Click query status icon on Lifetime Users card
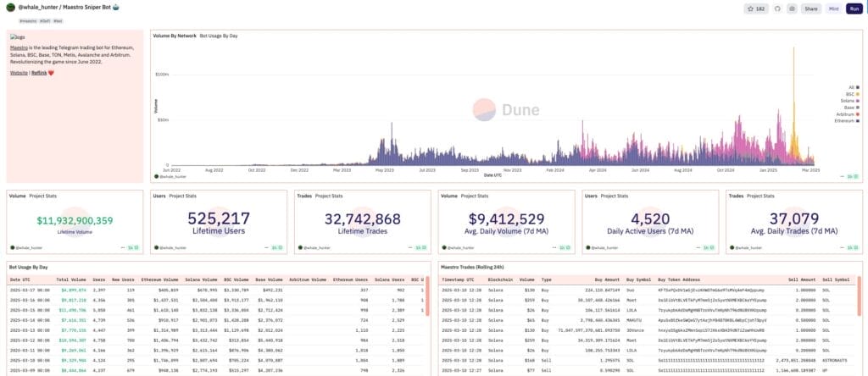 [276, 248]
